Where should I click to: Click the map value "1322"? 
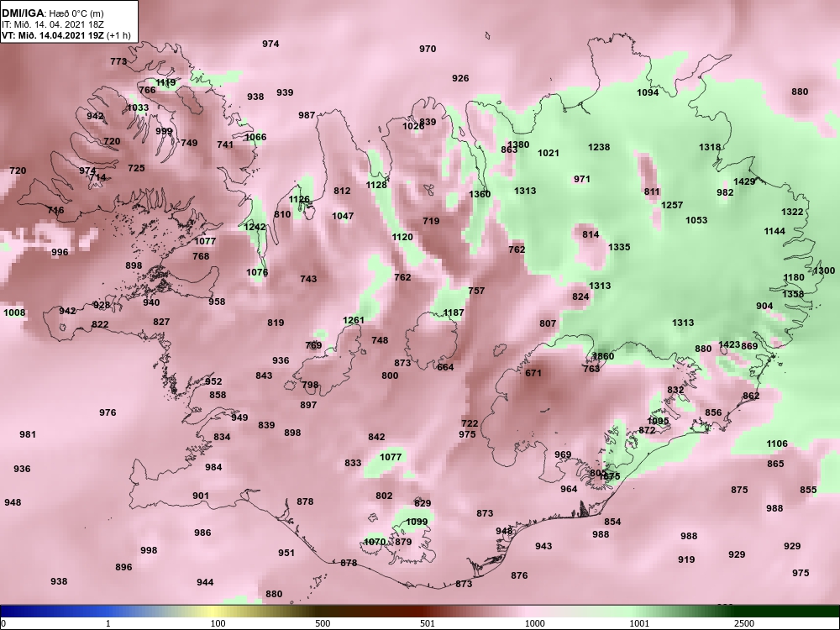pos(792,212)
